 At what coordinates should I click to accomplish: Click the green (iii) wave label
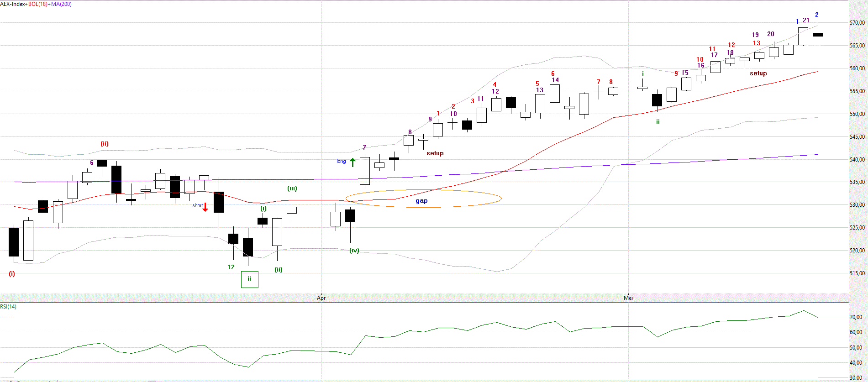pyautogui.click(x=292, y=188)
